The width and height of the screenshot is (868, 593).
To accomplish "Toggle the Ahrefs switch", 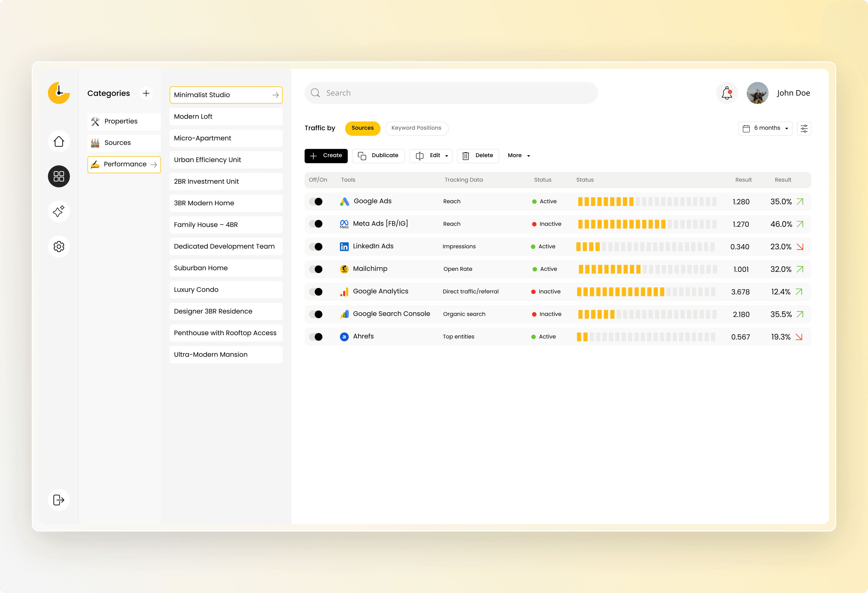I will click(316, 337).
